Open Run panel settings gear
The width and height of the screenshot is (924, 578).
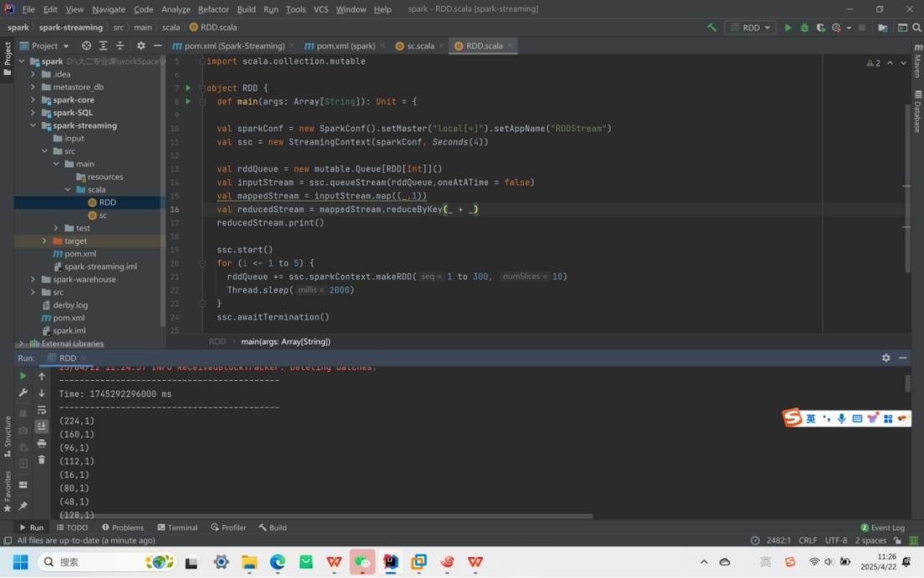tap(886, 357)
